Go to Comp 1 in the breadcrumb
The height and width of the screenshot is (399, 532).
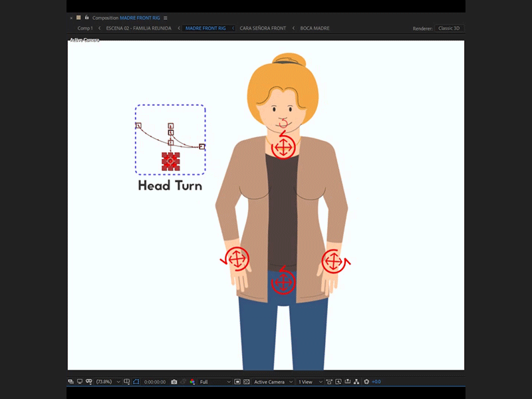click(x=85, y=28)
